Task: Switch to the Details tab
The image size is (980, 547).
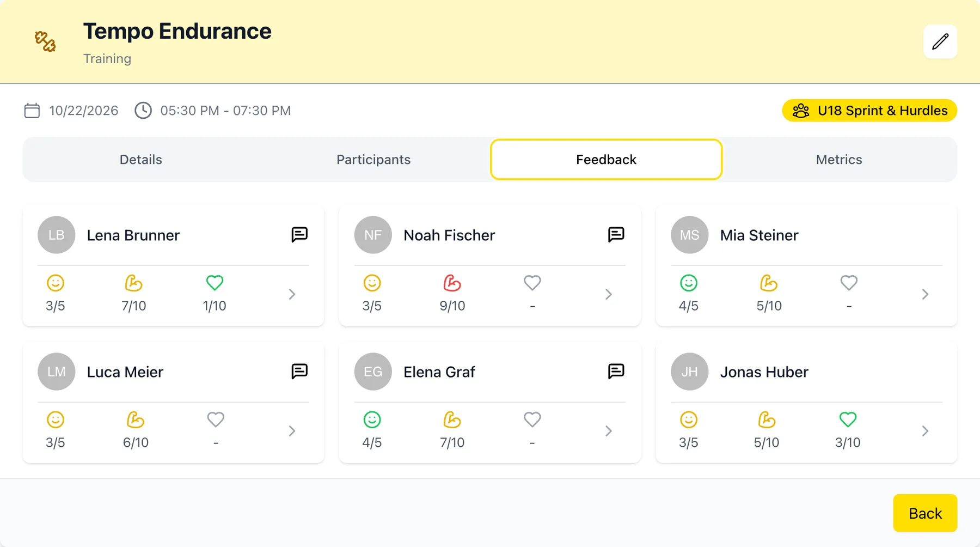Action: point(141,160)
